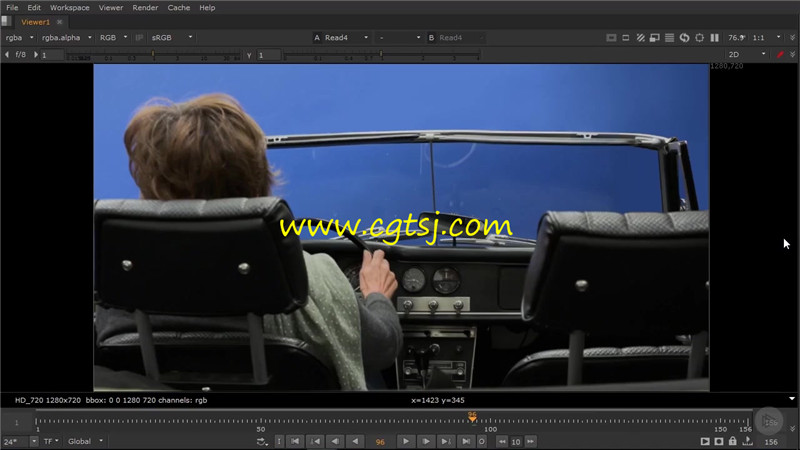Open the Render menu

click(x=145, y=8)
